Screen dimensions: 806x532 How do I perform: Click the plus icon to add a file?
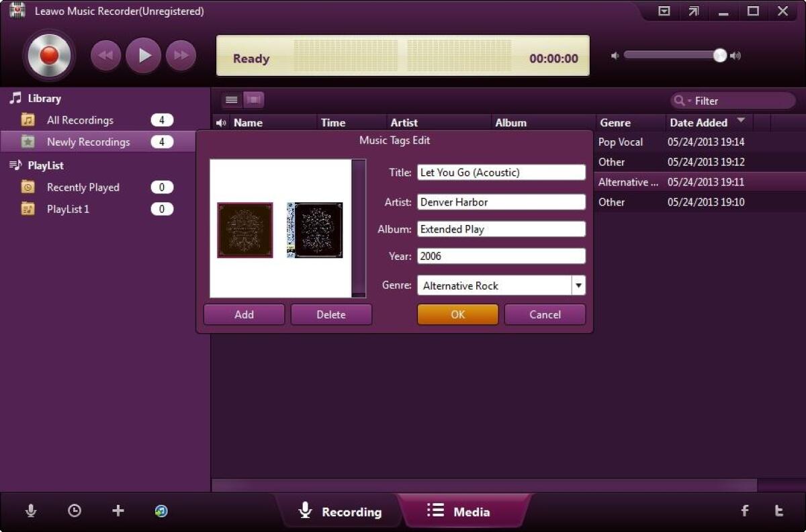point(118,511)
